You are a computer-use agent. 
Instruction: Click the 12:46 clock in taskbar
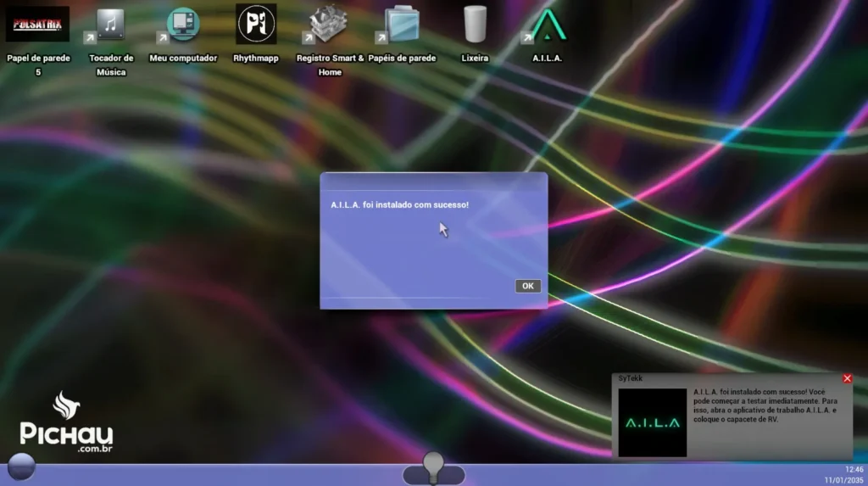[854, 469]
